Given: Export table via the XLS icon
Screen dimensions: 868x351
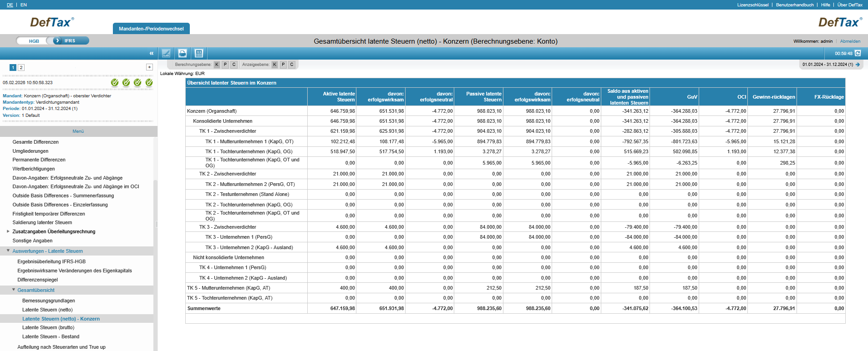Looking at the screenshot, I should [x=199, y=53].
